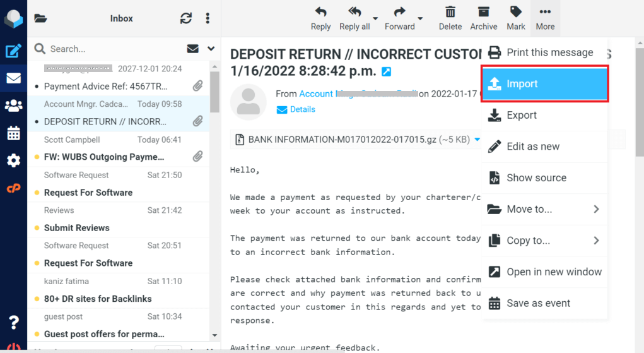Open Submit Reviews message

click(118, 219)
